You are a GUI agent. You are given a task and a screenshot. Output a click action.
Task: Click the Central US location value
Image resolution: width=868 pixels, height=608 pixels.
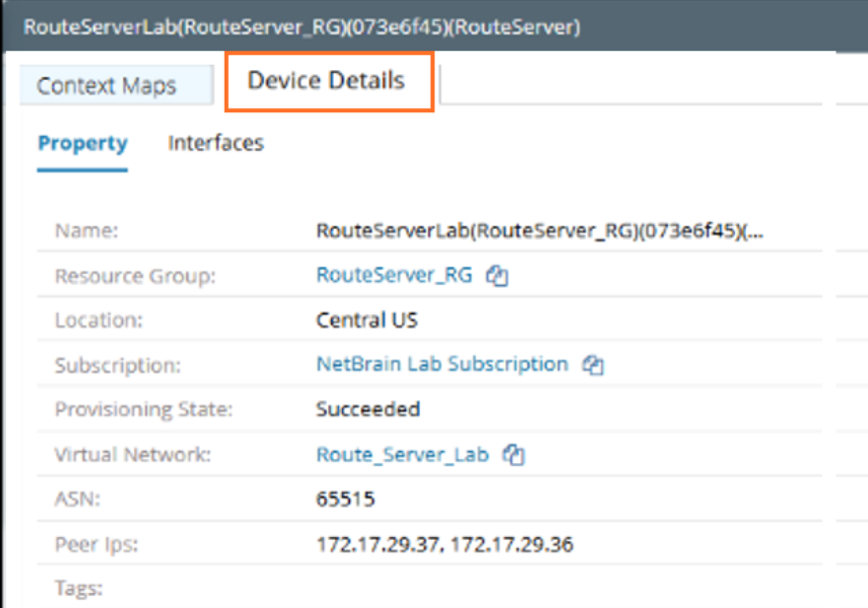point(367,320)
